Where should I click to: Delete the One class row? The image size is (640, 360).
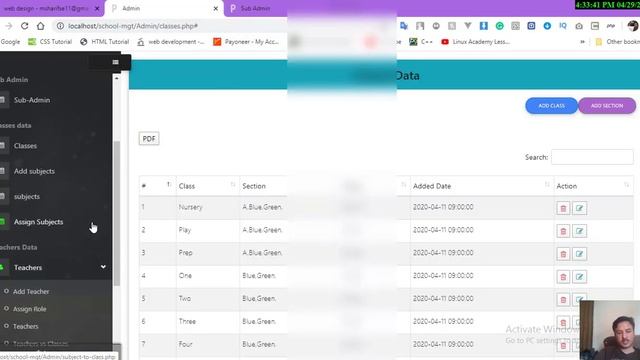[x=563, y=277]
